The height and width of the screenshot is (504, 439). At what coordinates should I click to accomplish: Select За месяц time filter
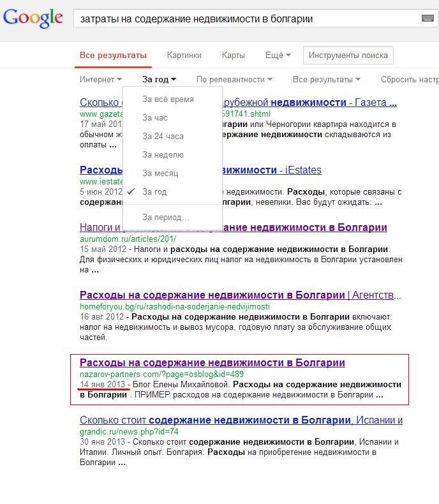(x=160, y=174)
